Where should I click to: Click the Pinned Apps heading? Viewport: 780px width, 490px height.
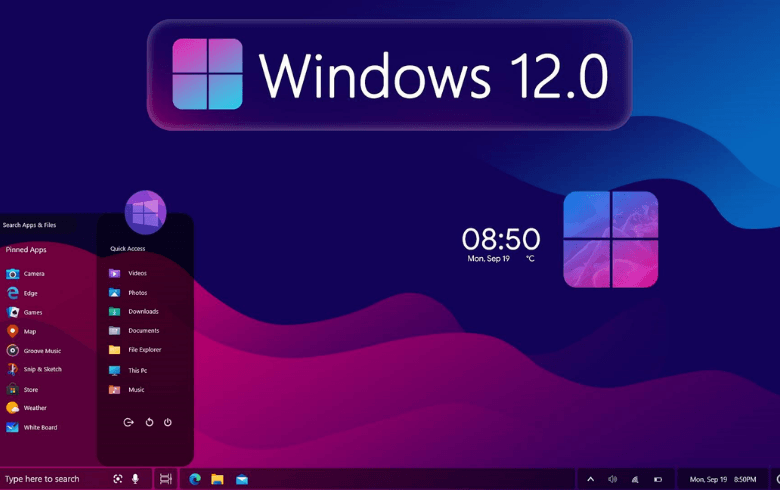tap(26, 250)
